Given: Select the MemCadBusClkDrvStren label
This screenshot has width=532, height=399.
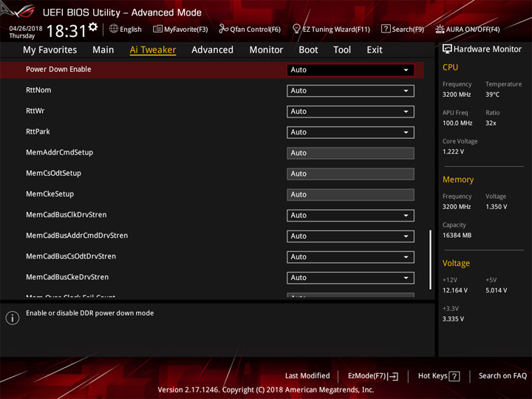Looking at the screenshot, I should (66, 215).
